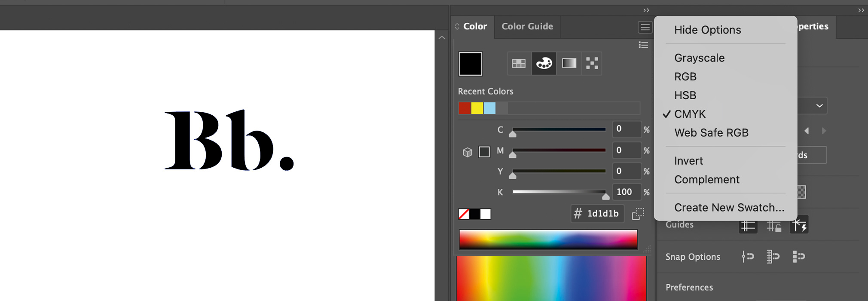868x301 pixels.
Task: Select the Pattern icon in Color panel
Action: (592, 64)
